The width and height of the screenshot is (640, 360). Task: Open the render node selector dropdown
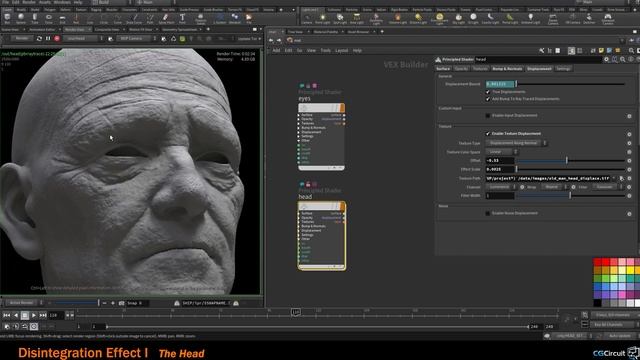84,38
